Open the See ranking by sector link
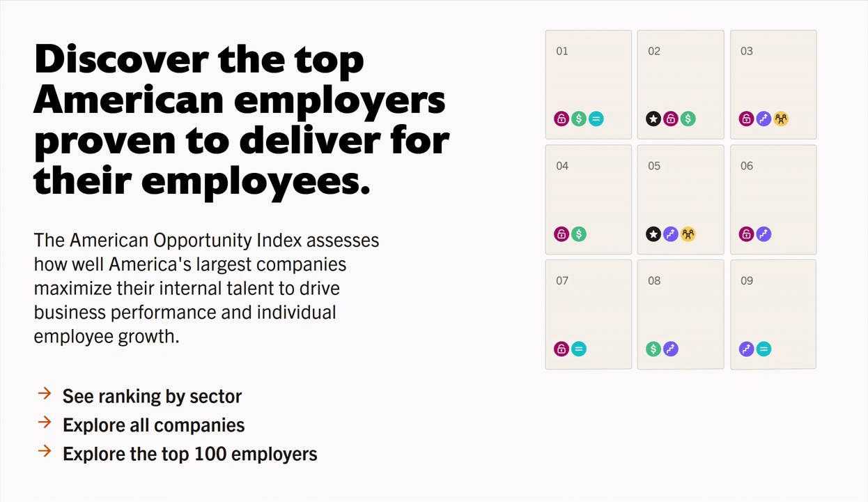868x502 pixels. coord(152,396)
